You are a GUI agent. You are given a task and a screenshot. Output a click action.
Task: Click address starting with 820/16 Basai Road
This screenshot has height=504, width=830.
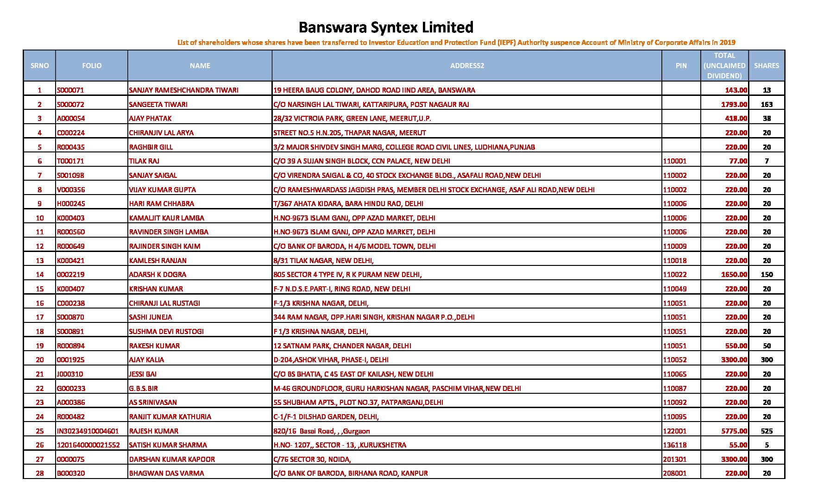tap(322, 431)
